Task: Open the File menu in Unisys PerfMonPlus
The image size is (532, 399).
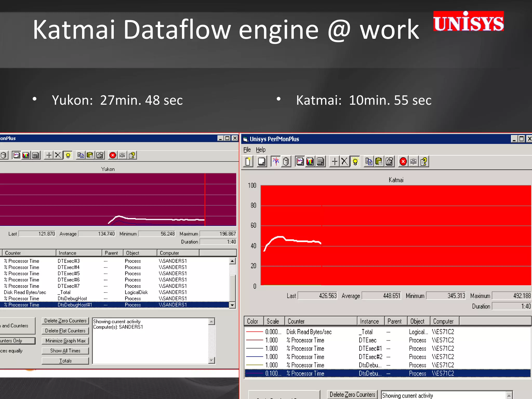Action: (247, 150)
